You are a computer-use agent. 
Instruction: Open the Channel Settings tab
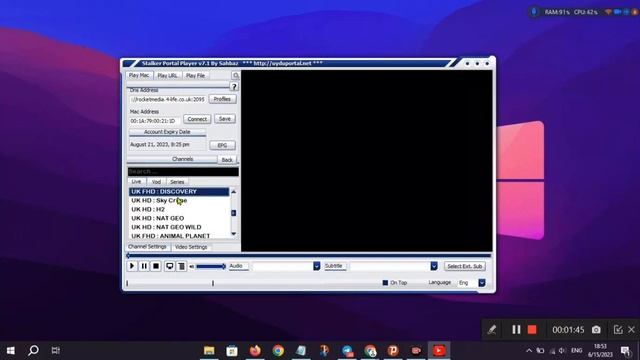point(147,247)
